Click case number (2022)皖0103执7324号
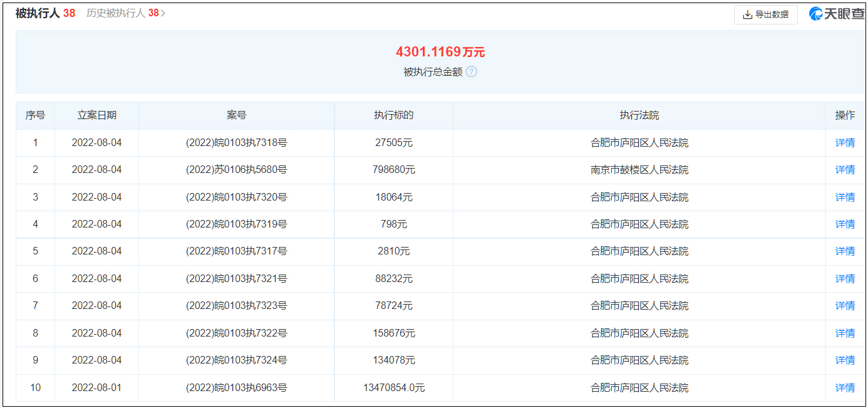Viewport: 868px width, 408px height. [x=237, y=360]
